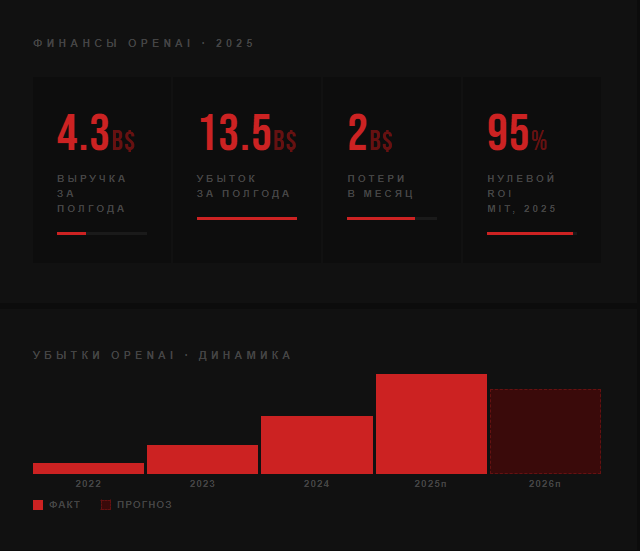
Task: Click the dark ПРОГНОЗ legend swatch
Action: click(x=106, y=505)
